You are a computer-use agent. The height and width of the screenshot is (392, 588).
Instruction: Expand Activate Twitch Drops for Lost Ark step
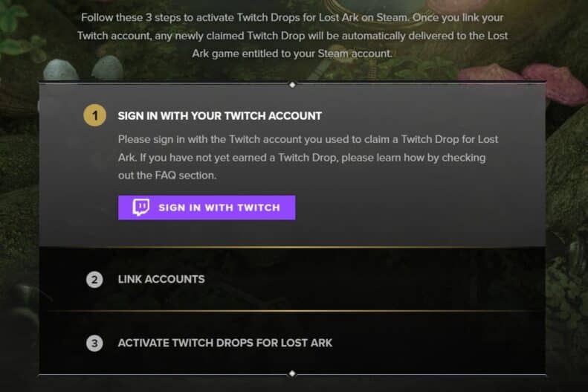coord(224,343)
